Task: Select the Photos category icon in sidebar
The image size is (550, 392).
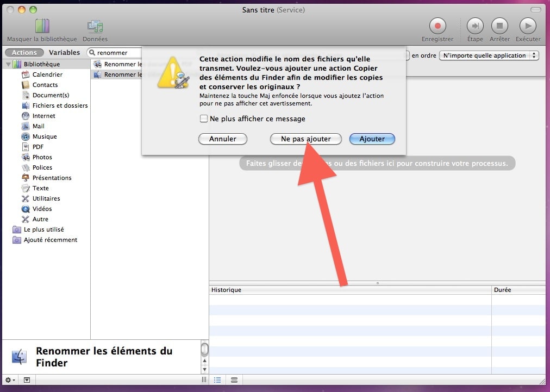Action: [x=25, y=157]
